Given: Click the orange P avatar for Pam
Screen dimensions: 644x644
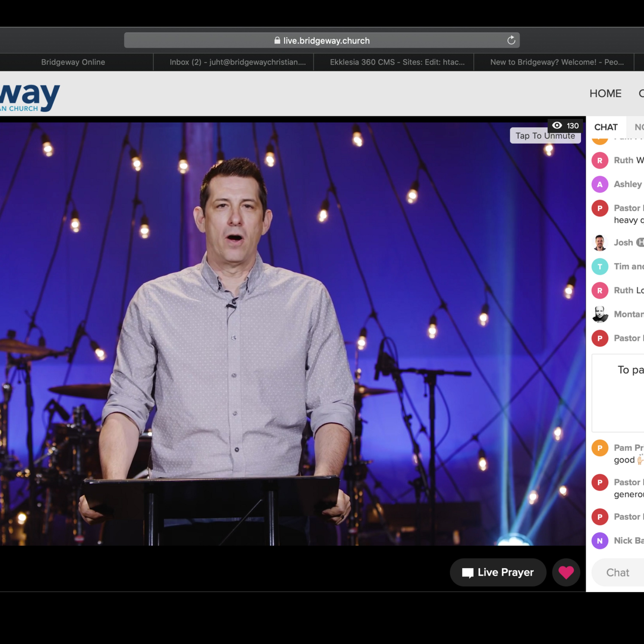Looking at the screenshot, I should 600,448.
